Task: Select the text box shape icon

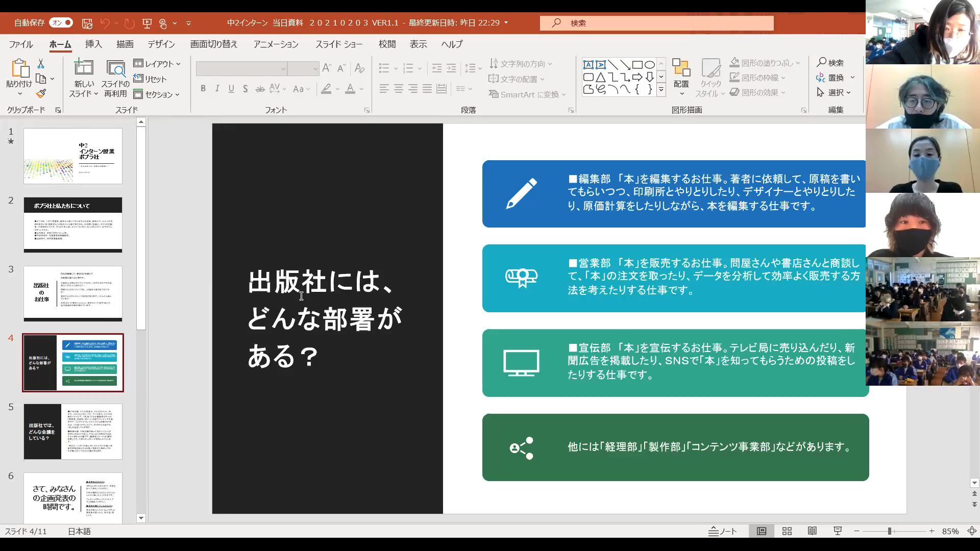Action: click(x=588, y=65)
